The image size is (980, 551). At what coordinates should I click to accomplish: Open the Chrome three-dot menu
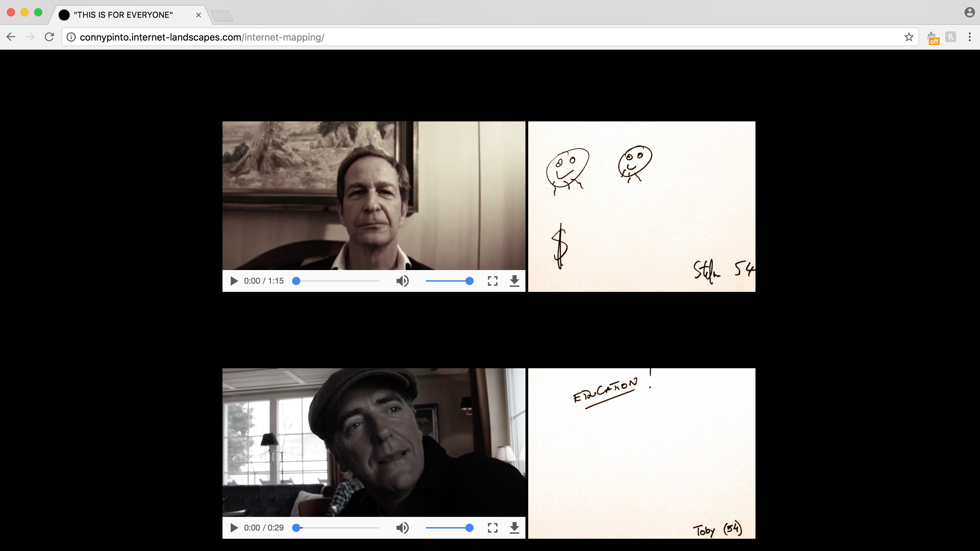point(969,37)
